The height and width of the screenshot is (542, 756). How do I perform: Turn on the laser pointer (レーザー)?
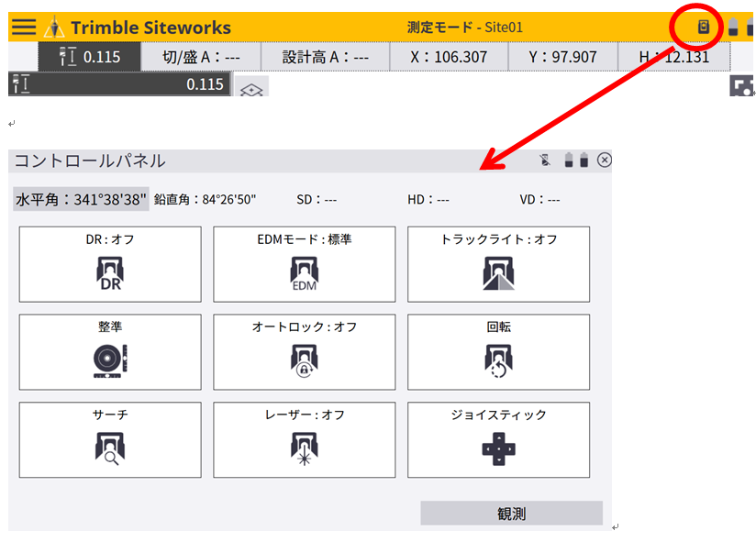(x=304, y=439)
